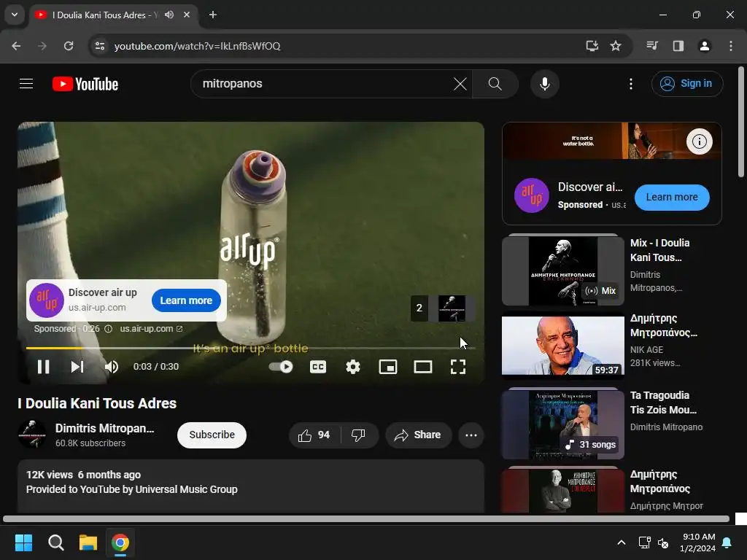Clear the search box with X icon

(460, 84)
